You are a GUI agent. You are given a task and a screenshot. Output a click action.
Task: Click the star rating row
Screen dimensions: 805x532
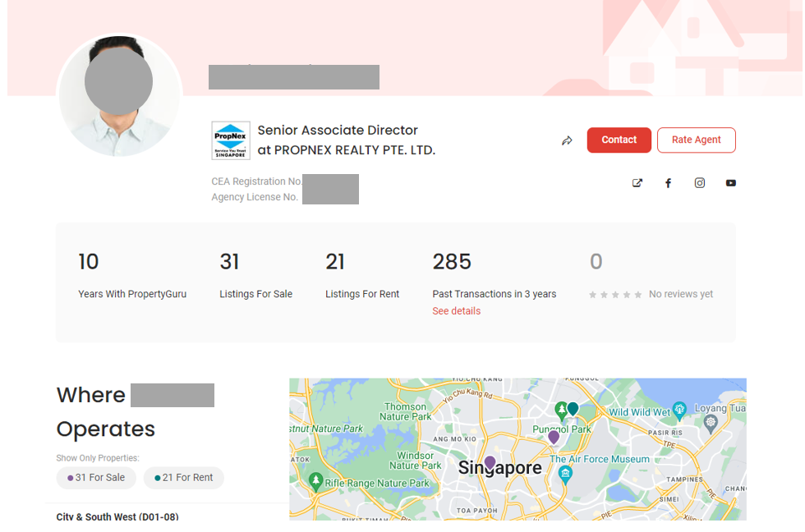(x=615, y=295)
